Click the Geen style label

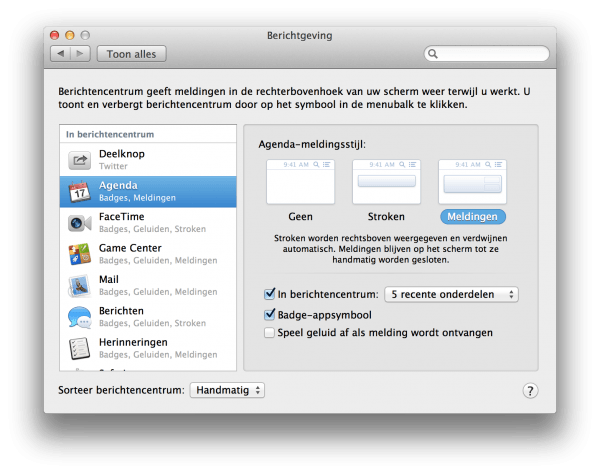(x=300, y=217)
